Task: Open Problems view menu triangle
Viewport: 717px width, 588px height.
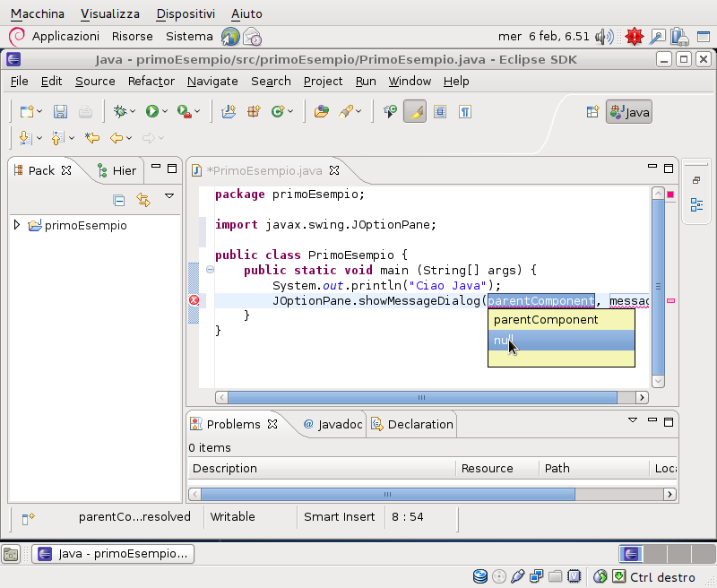Action: [633, 419]
